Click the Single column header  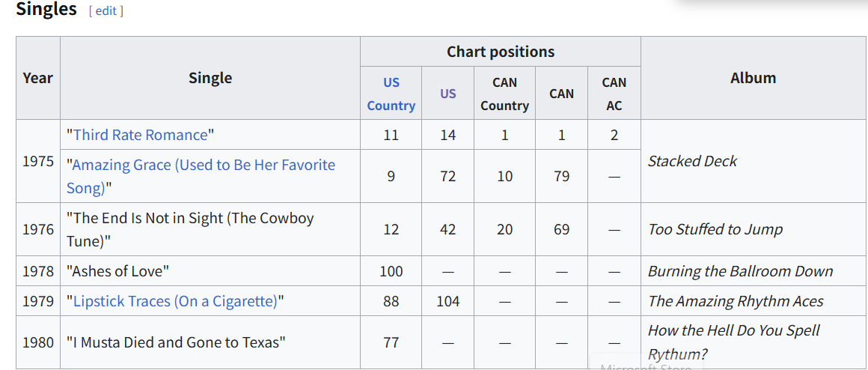pyautogui.click(x=210, y=78)
